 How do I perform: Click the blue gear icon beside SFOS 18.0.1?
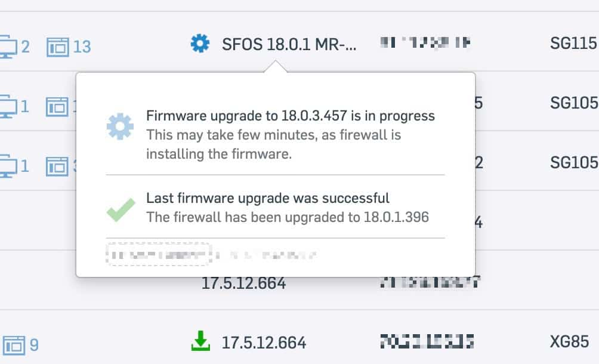[x=200, y=44]
